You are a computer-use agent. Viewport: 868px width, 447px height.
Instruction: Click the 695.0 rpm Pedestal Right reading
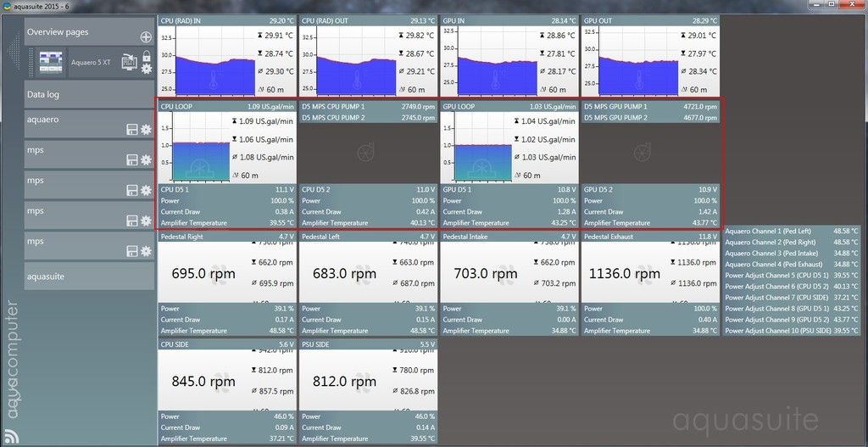tap(203, 273)
